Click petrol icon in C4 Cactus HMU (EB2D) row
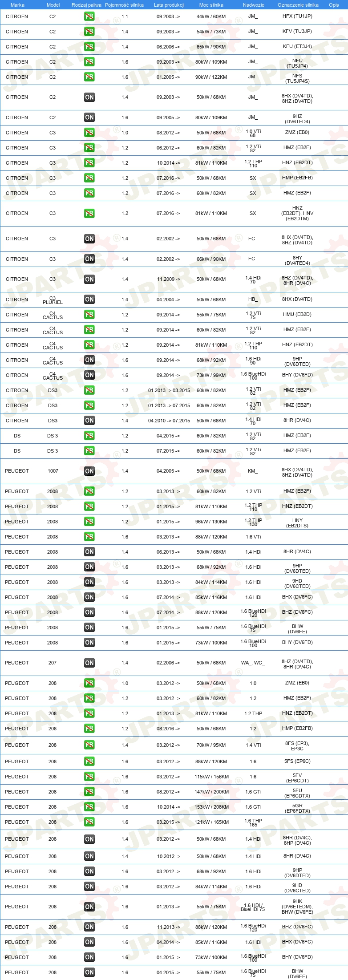 coord(89,315)
